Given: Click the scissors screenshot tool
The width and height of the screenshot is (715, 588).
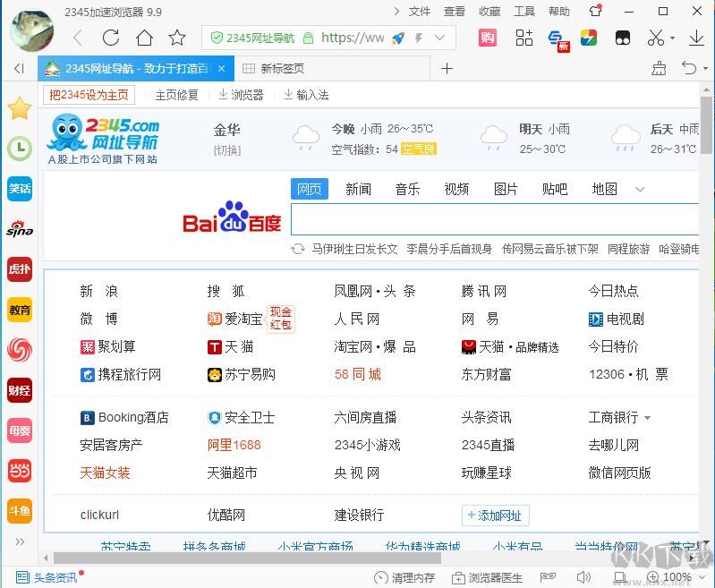Looking at the screenshot, I should [x=656, y=38].
